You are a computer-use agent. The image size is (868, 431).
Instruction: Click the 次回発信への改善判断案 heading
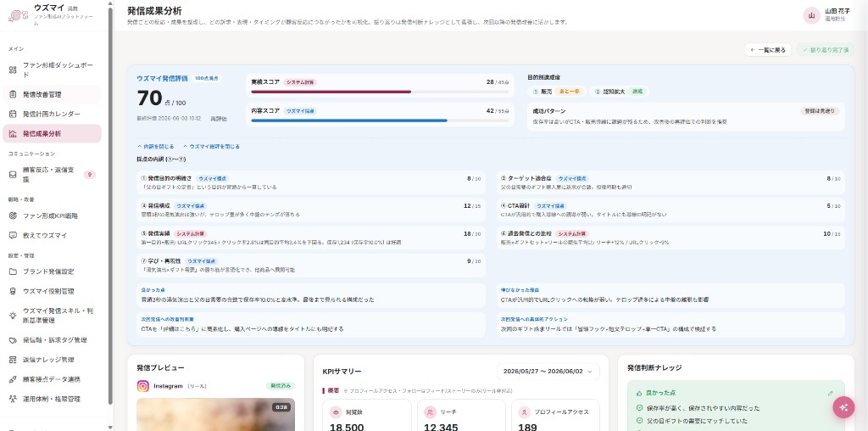[x=167, y=319]
